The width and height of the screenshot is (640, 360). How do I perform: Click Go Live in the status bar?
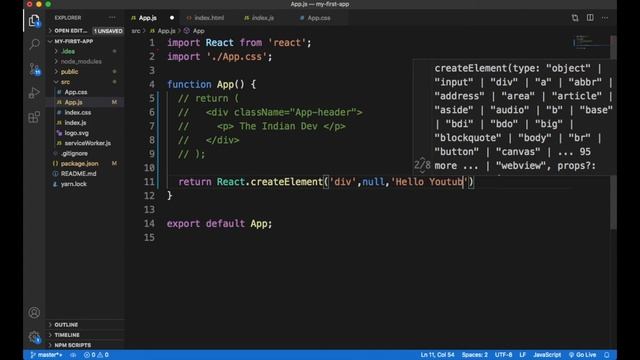tap(582, 355)
